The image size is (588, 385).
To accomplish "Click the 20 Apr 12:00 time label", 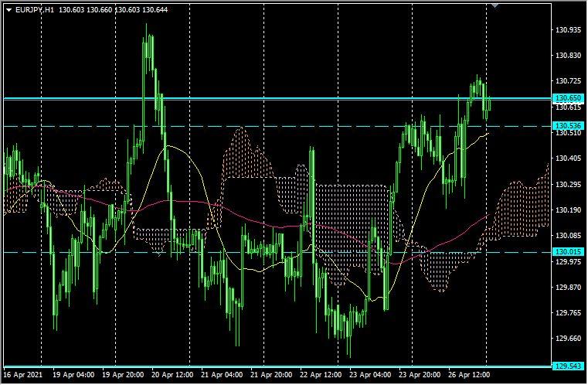I will click(172, 375).
